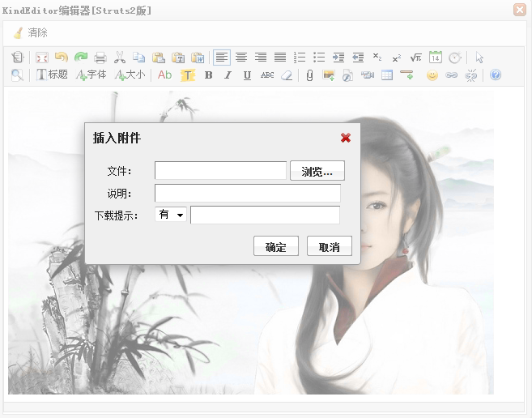532x418 pixels.
Task: Paste as plain text icon
Action: click(178, 57)
